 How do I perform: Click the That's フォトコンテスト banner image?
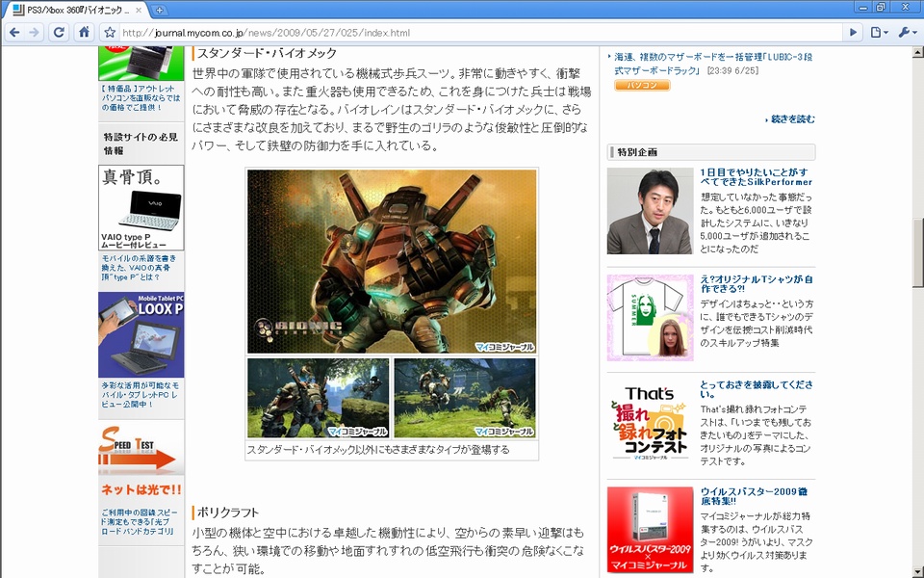(650, 424)
